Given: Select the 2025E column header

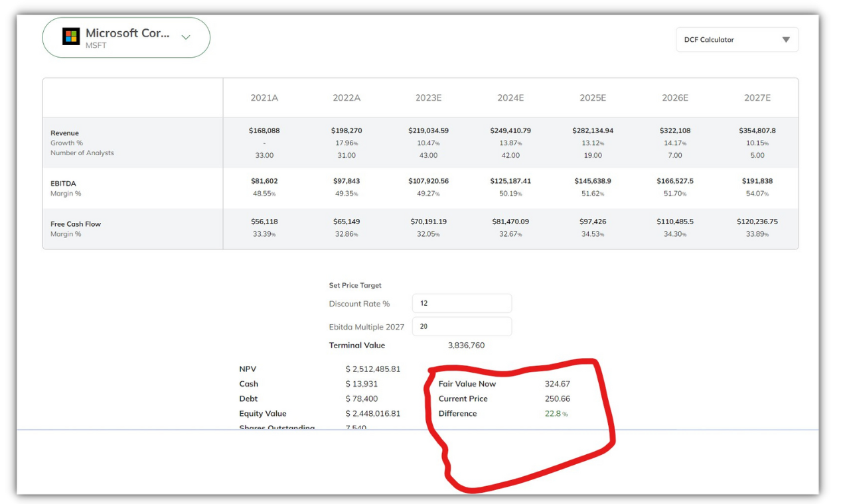Looking at the screenshot, I should click(x=593, y=97).
